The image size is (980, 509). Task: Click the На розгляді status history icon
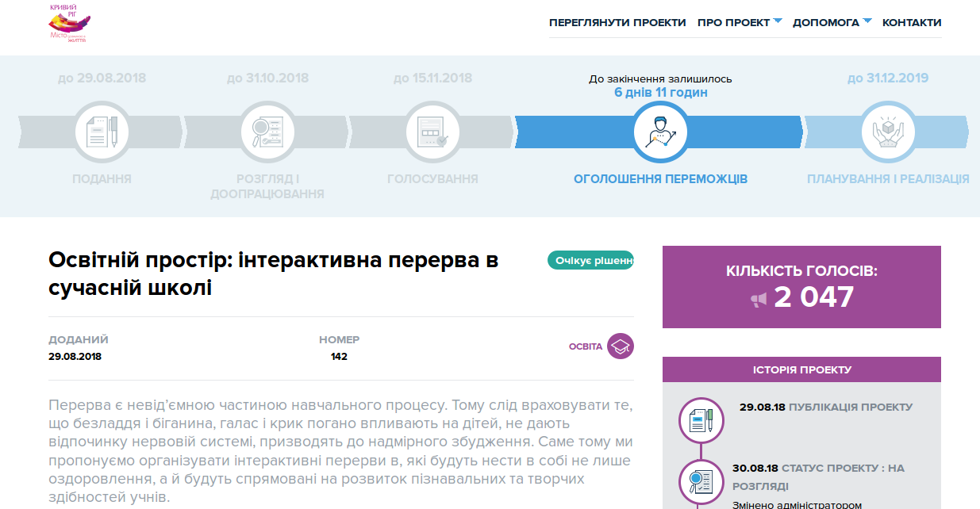(701, 482)
